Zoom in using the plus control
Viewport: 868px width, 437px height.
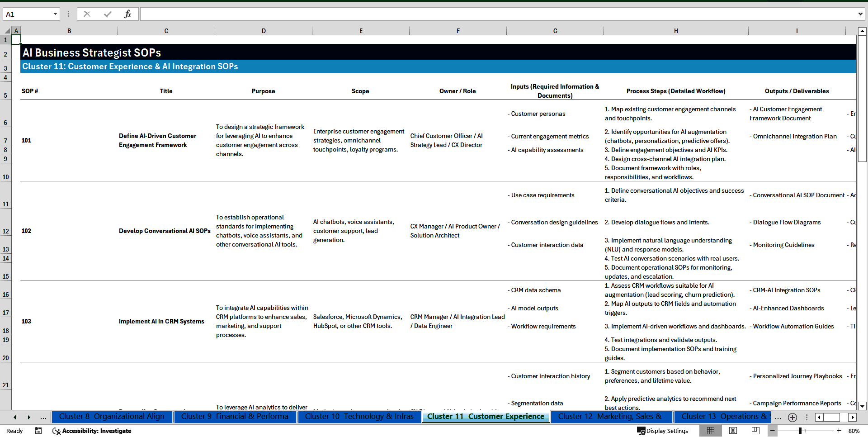[839, 431]
